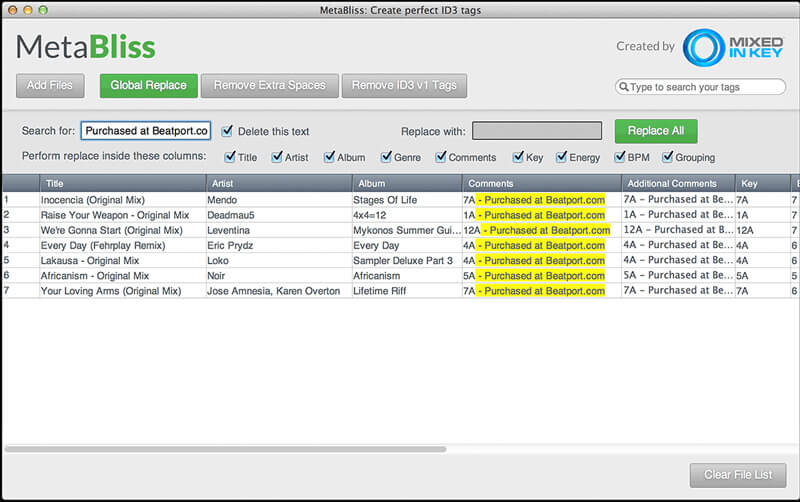Viewport: 800px width, 502px height.
Task: Click highlighted comment in Inocencia row
Action: pyautogui.click(x=541, y=200)
